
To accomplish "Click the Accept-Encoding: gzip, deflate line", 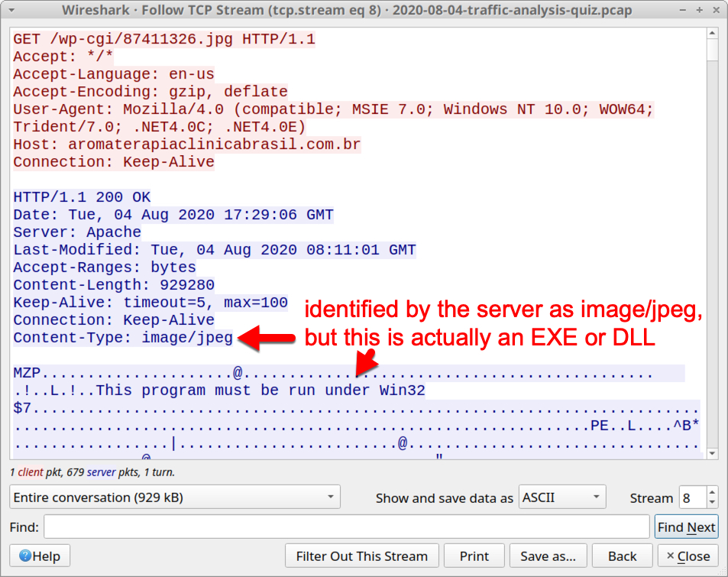I will click(150, 92).
